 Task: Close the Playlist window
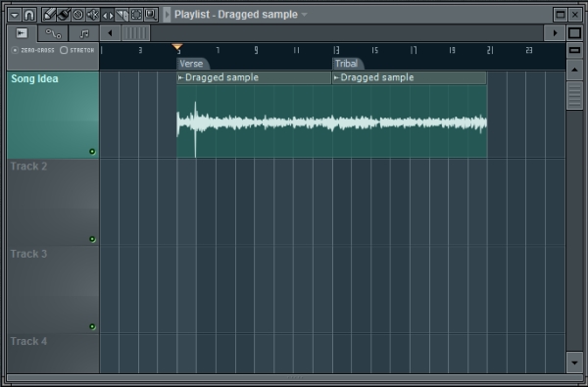(x=575, y=15)
